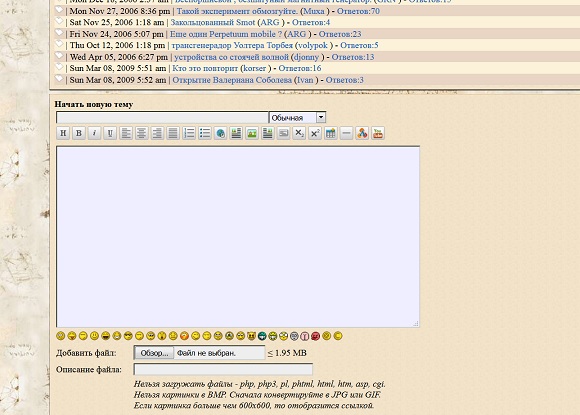Insert hyperlink using globe icon
Screen dimensions: 580x415
(x=220, y=133)
